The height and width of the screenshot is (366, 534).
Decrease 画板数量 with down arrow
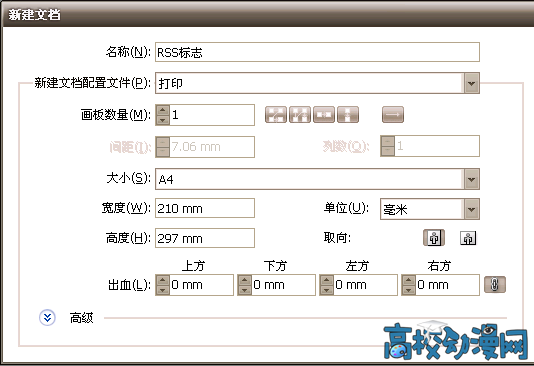(162, 120)
